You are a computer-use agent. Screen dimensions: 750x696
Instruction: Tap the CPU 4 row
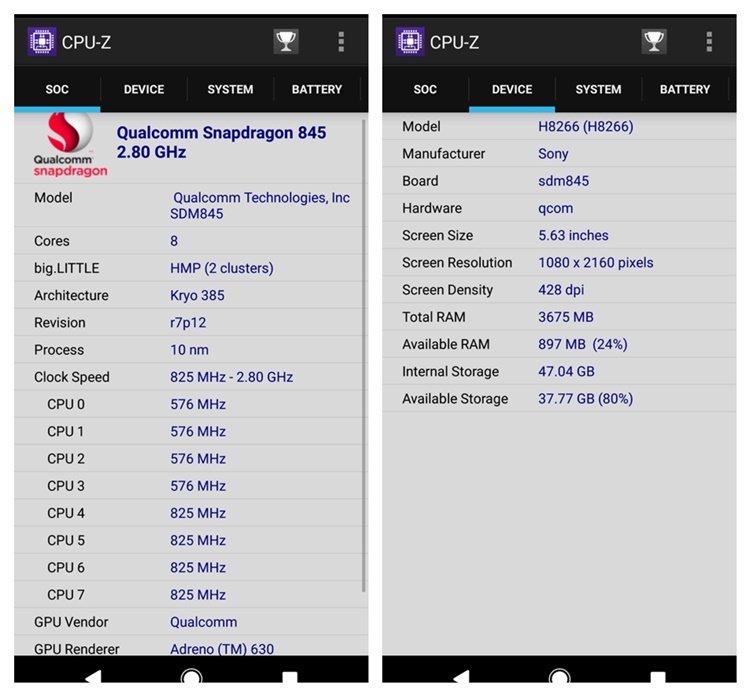[x=191, y=513]
